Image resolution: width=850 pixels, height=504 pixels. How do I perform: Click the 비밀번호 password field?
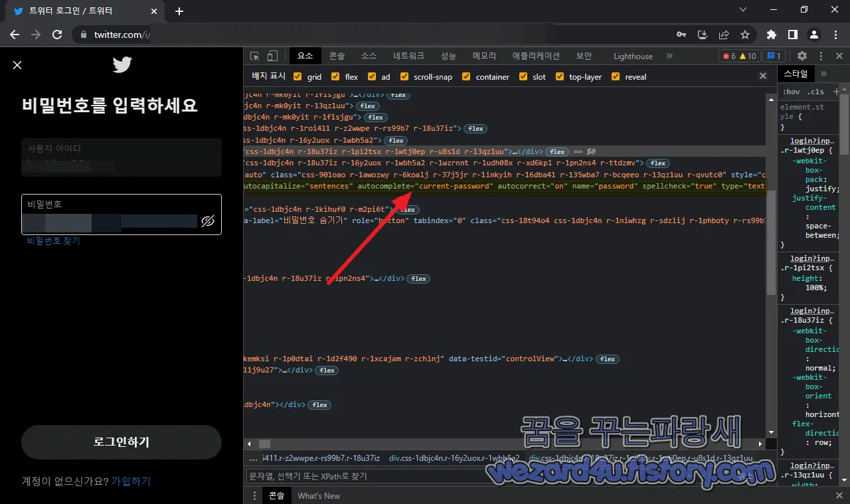pos(121,214)
